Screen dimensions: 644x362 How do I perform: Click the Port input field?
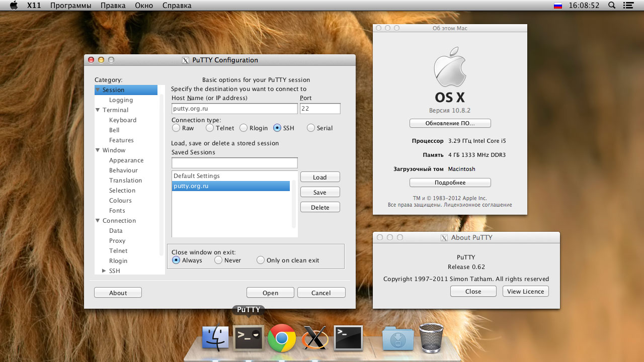pos(320,109)
